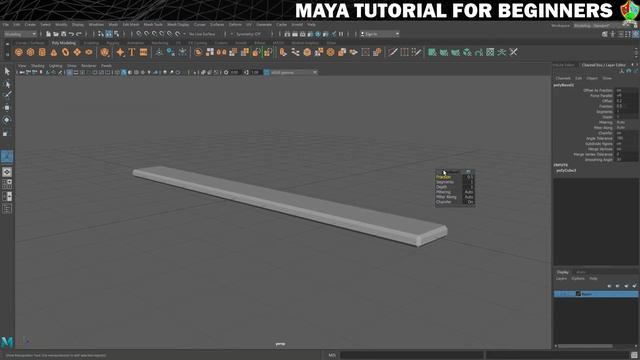
Task: Toggle the snap to curve magnet icon
Action: point(147,34)
